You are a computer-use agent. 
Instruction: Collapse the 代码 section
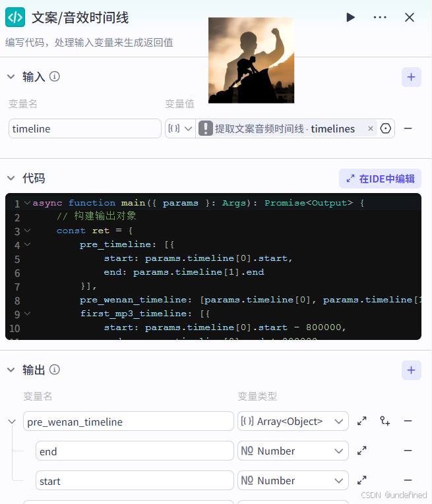point(11,179)
